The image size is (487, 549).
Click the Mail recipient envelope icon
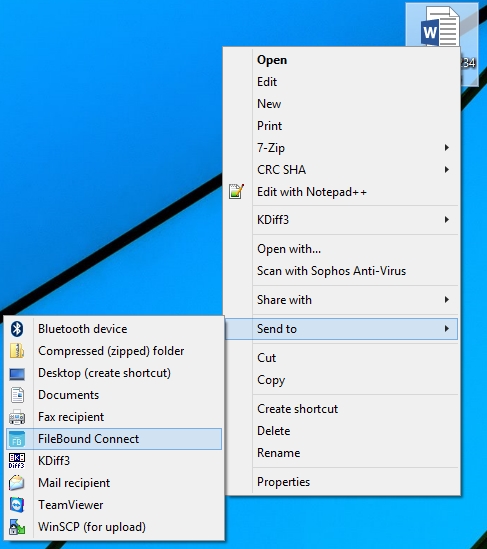click(17, 483)
